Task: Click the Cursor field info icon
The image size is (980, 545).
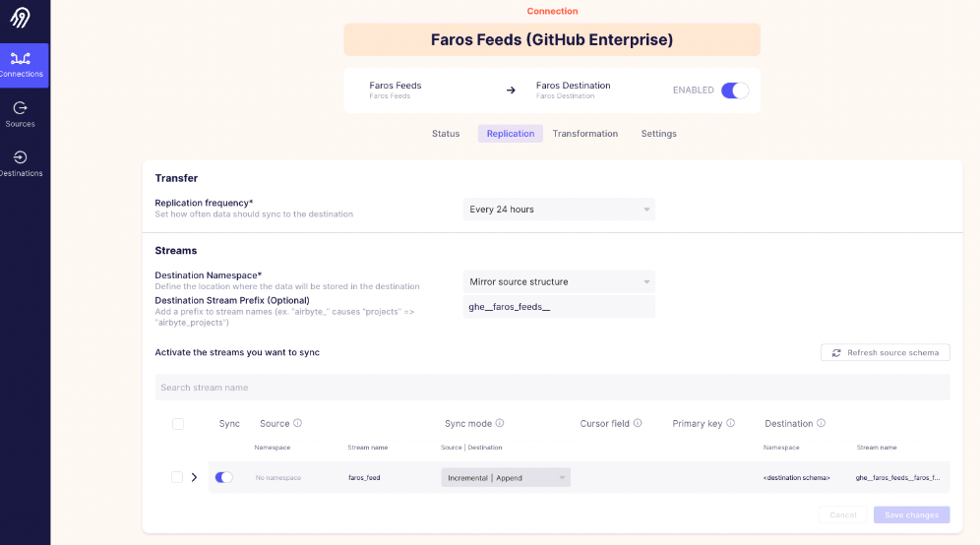Action: pyautogui.click(x=638, y=423)
